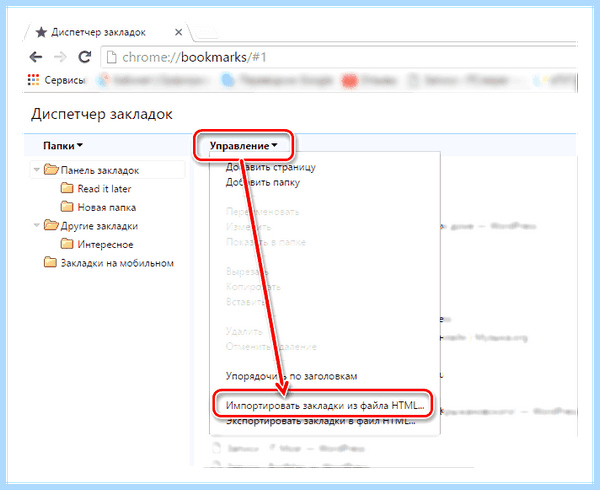Click the Диспетчер закладок tab title
600x490 pixels.
point(98,32)
